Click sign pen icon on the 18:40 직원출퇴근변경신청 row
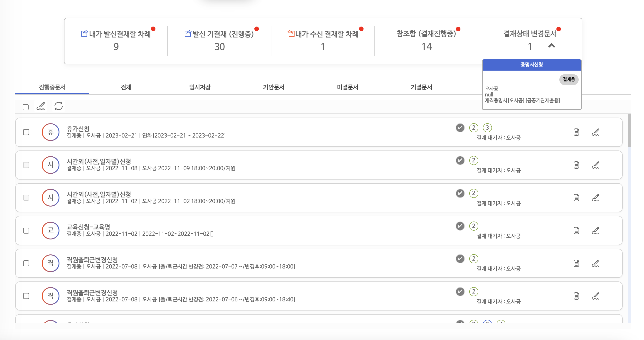Screen dimensions: 644x340 [x=595, y=296]
